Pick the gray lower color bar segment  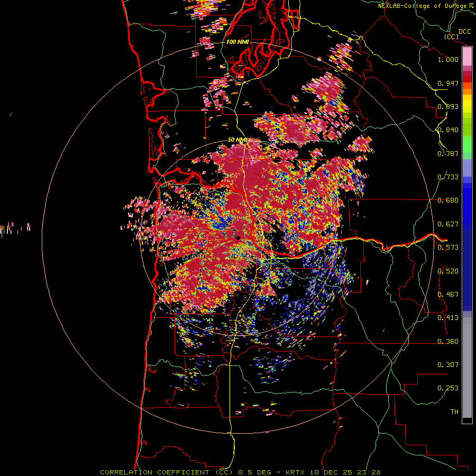click(467, 368)
